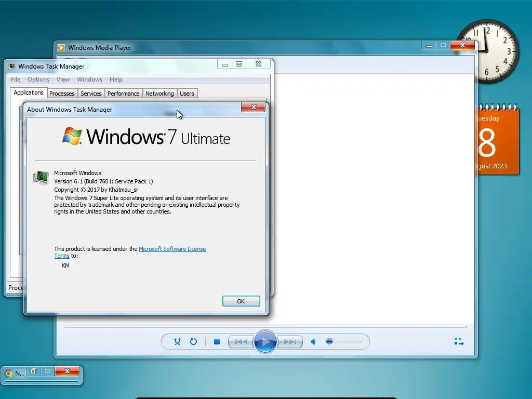Close the minimized Chrome window
Screen dimensions: 532x399
pyautogui.click(x=67, y=371)
